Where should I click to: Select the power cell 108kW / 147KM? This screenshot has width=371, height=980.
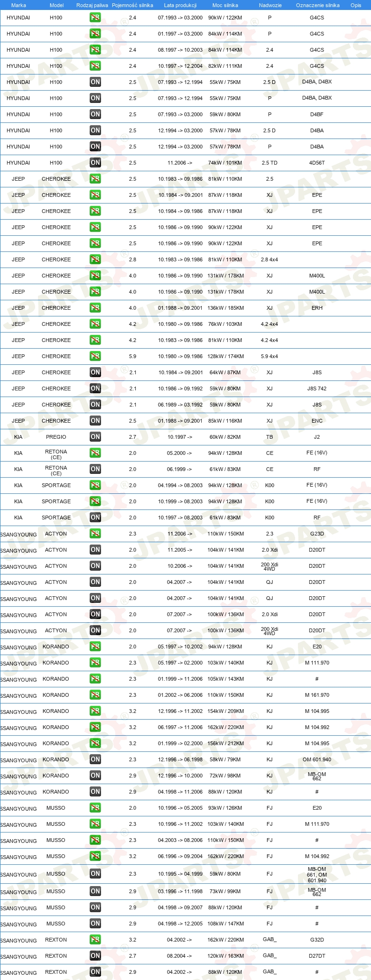[x=225, y=924]
